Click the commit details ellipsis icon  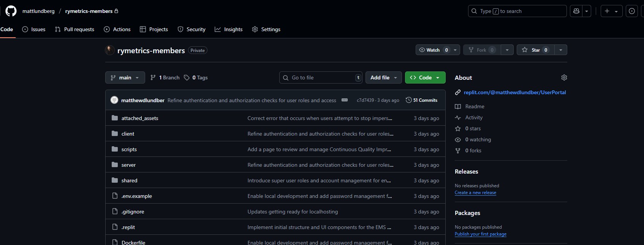pyautogui.click(x=345, y=100)
